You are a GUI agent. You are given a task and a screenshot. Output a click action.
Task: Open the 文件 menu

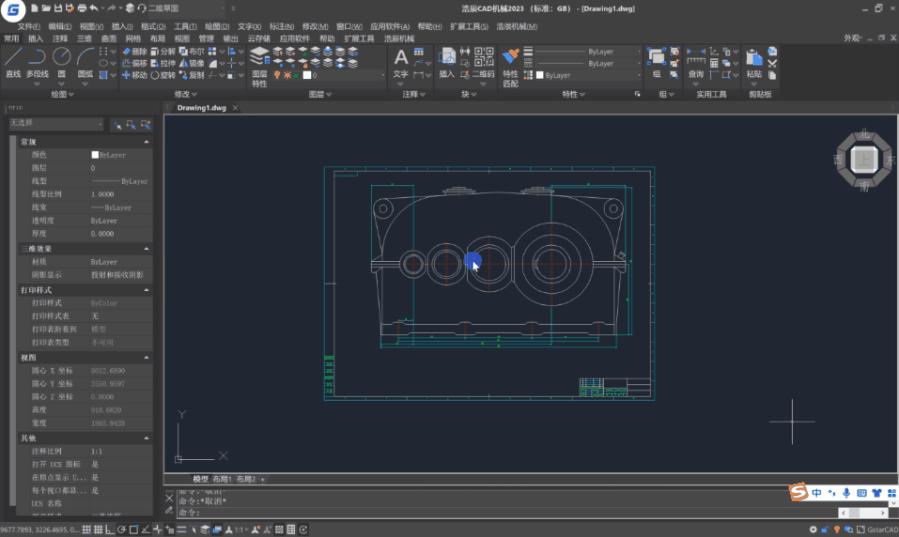pyautogui.click(x=29, y=26)
